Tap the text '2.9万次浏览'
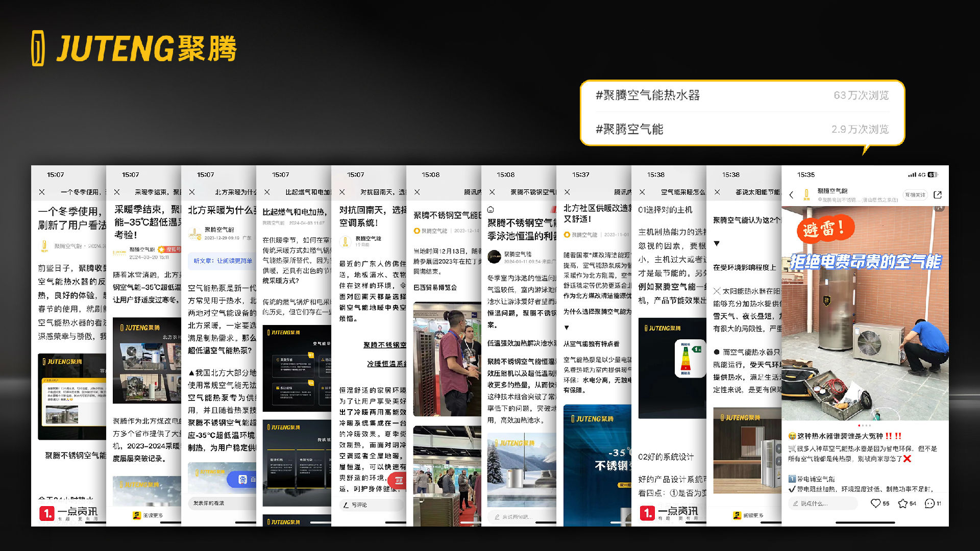The height and width of the screenshot is (551, 980). click(860, 130)
